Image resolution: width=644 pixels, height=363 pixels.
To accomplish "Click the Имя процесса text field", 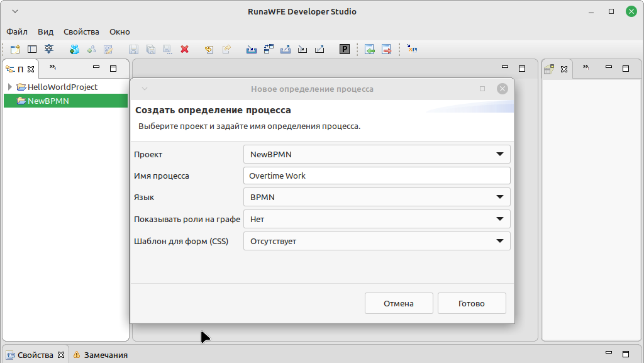I will [x=377, y=176].
